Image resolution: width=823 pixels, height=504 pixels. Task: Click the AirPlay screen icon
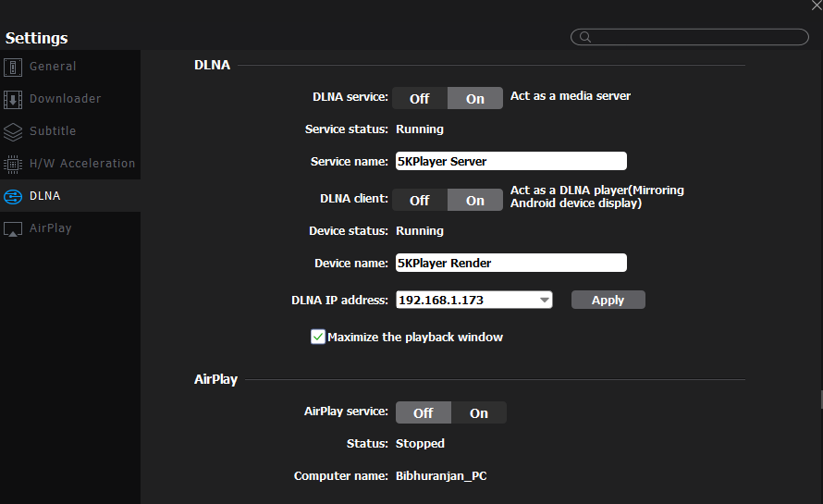pyautogui.click(x=13, y=229)
